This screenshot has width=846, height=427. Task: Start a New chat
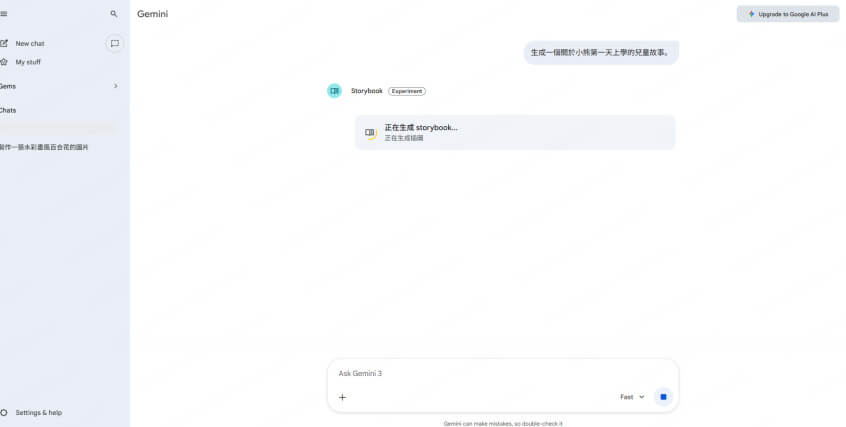point(30,43)
